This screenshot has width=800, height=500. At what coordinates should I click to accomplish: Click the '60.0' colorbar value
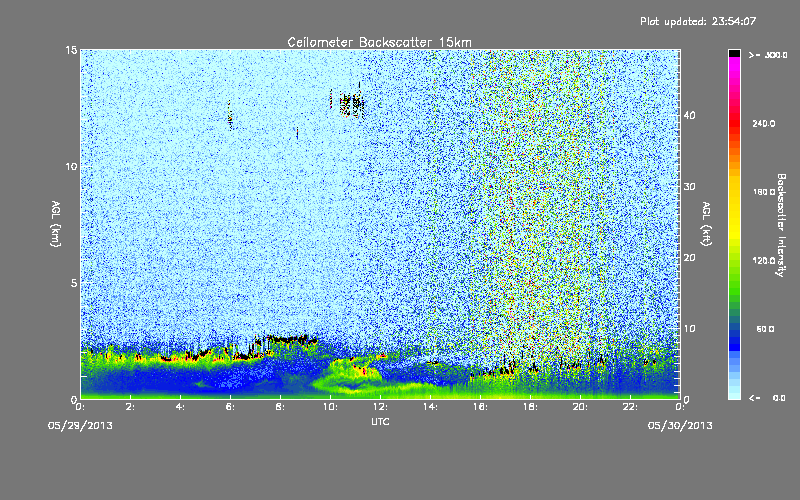tap(765, 329)
